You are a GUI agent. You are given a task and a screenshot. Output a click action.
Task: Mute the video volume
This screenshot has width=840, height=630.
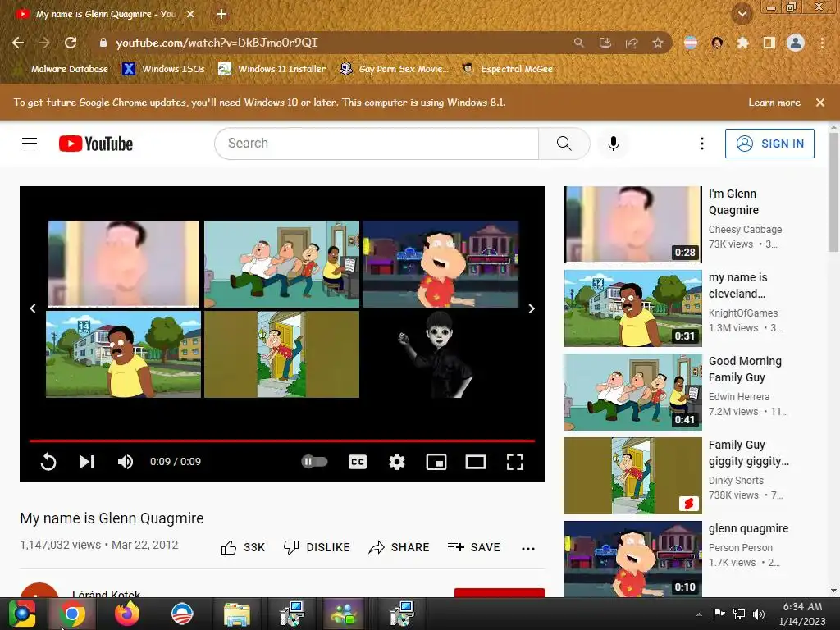(126, 462)
